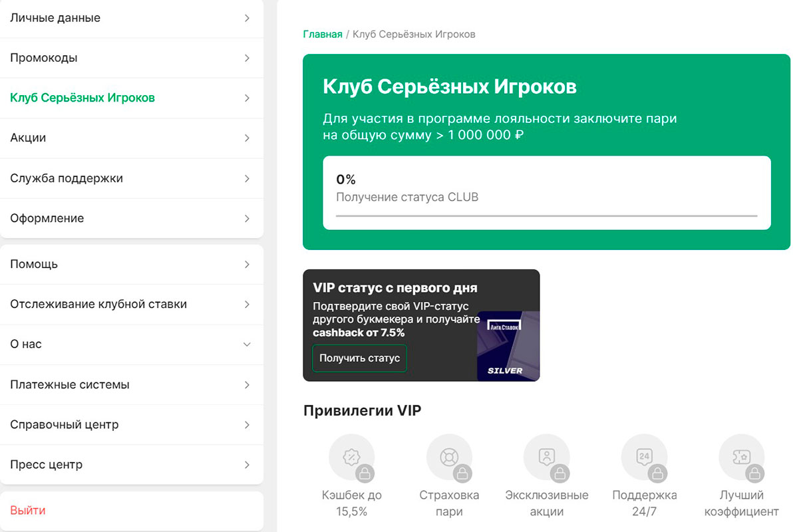
Task: Click the Выйти logout link
Action: point(27,510)
